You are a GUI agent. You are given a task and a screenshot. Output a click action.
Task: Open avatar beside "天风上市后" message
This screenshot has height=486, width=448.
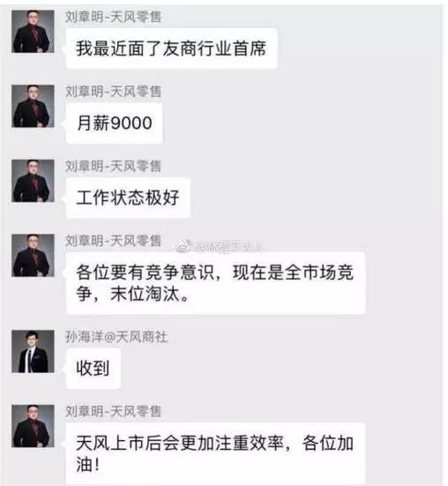point(33,426)
